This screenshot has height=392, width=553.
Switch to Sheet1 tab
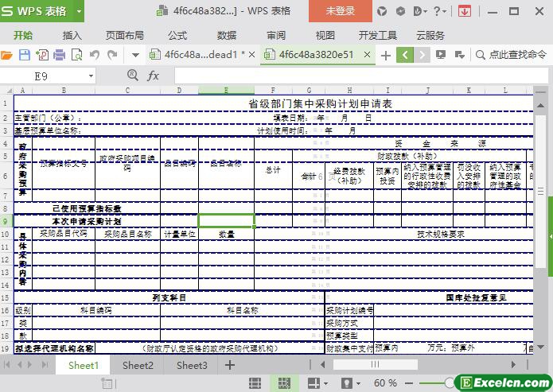pos(84,365)
